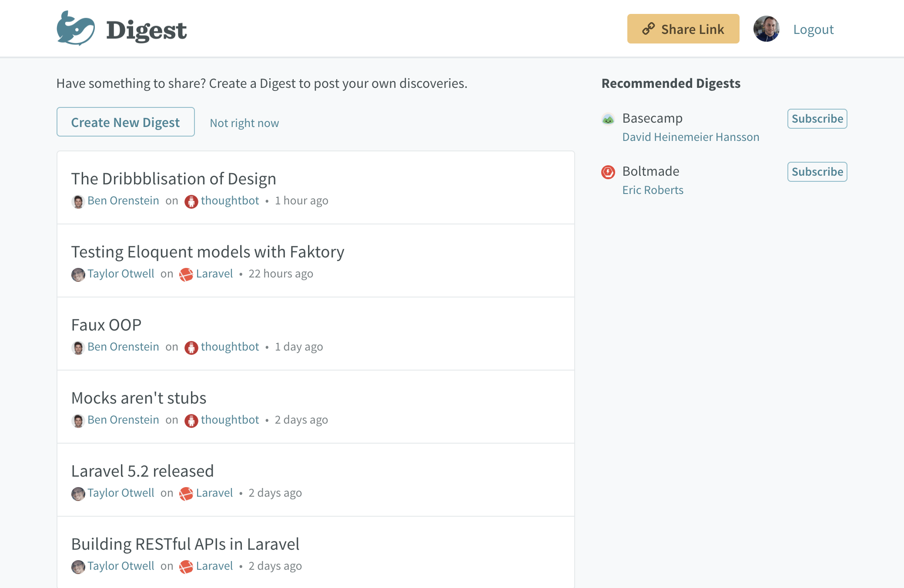The height and width of the screenshot is (588, 904).
Task: Click Not right now link
Action: point(244,123)
